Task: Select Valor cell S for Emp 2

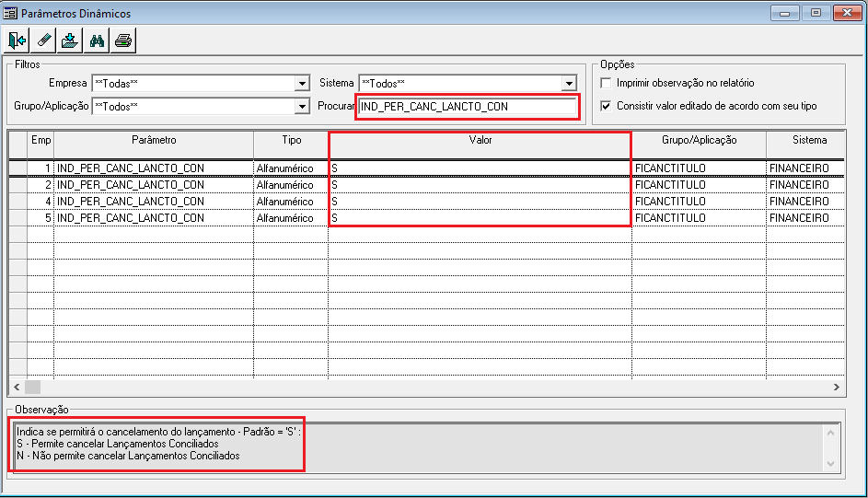Action: click(x=480, y=185)
